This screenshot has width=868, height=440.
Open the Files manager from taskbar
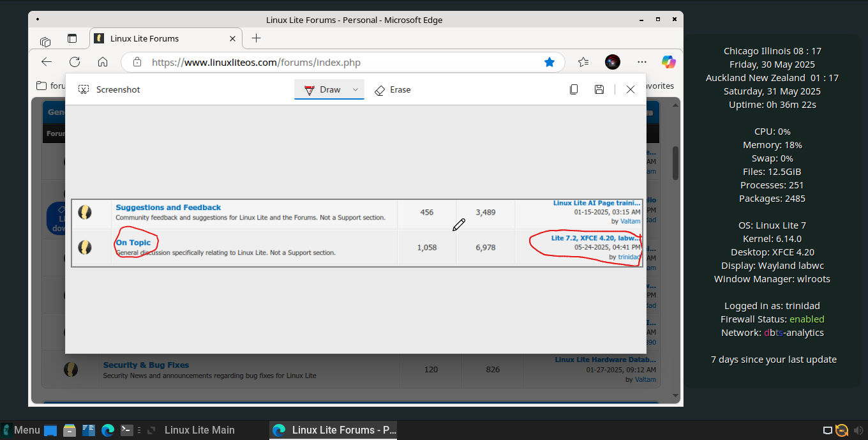70,430
